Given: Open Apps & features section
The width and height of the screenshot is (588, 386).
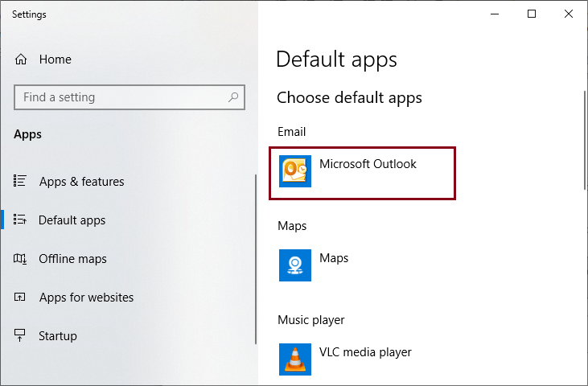Looking at the screenshot, I should (x=82, y=182).
